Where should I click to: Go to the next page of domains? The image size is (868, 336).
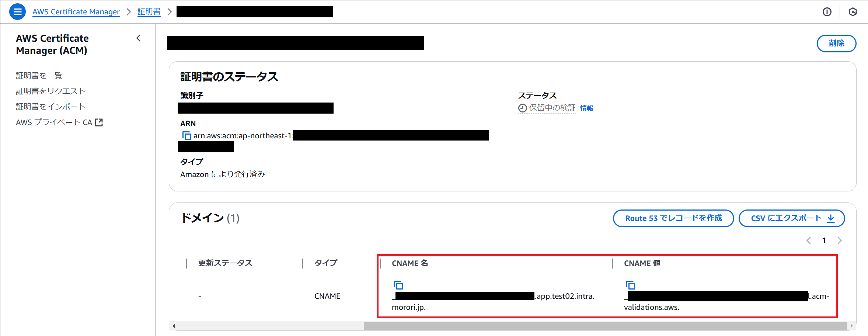point(840,240)
